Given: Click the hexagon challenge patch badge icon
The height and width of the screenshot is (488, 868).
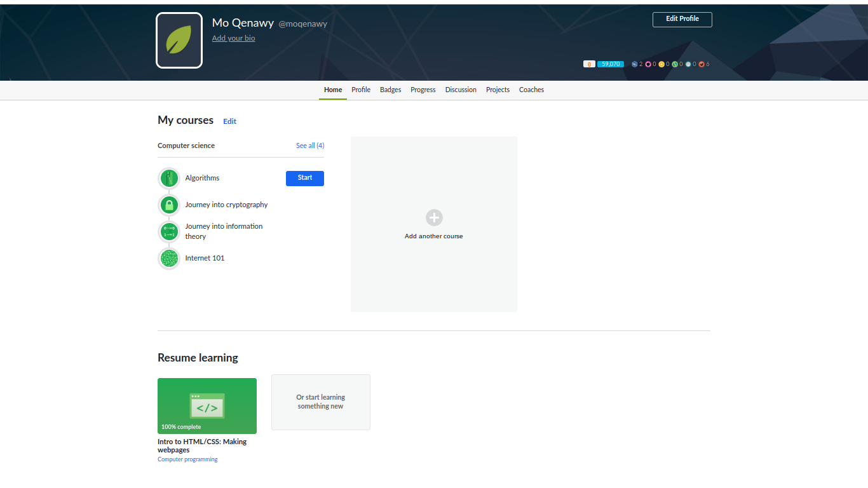Looking at the screenshot, I should tap(634, 64).
